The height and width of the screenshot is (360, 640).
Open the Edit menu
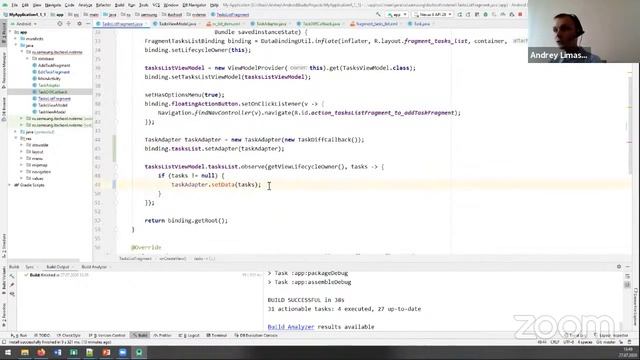tap(25, 5)
